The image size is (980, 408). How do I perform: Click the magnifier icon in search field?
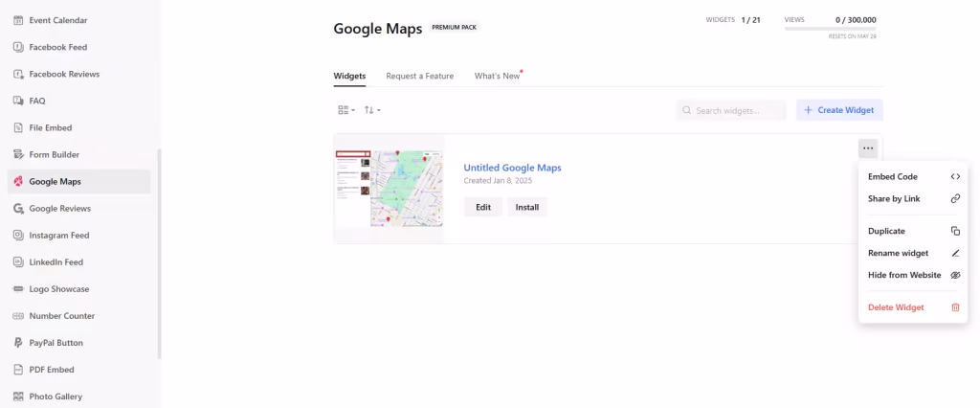tap(687, 110)
